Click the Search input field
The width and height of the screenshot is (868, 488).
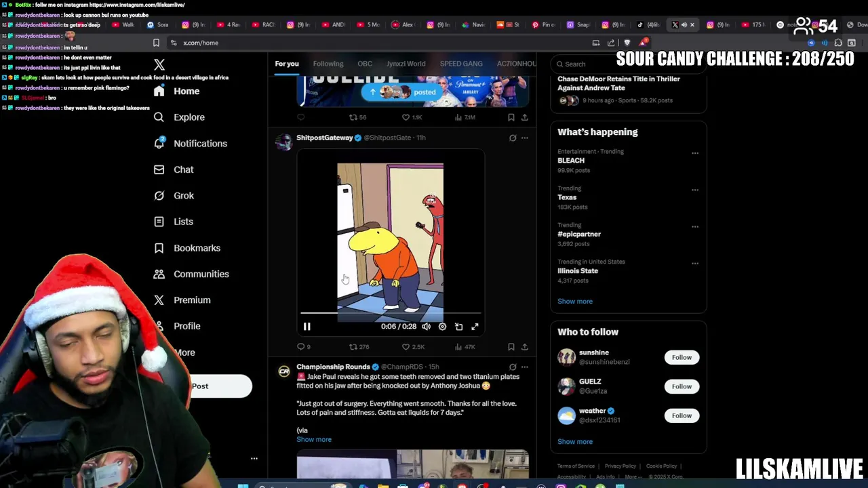point(628,64)
